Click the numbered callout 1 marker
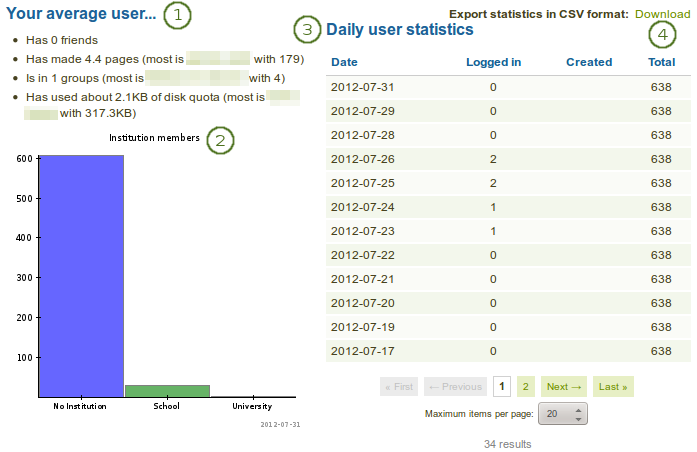This screenshot has height=452, width=697. 177,15
